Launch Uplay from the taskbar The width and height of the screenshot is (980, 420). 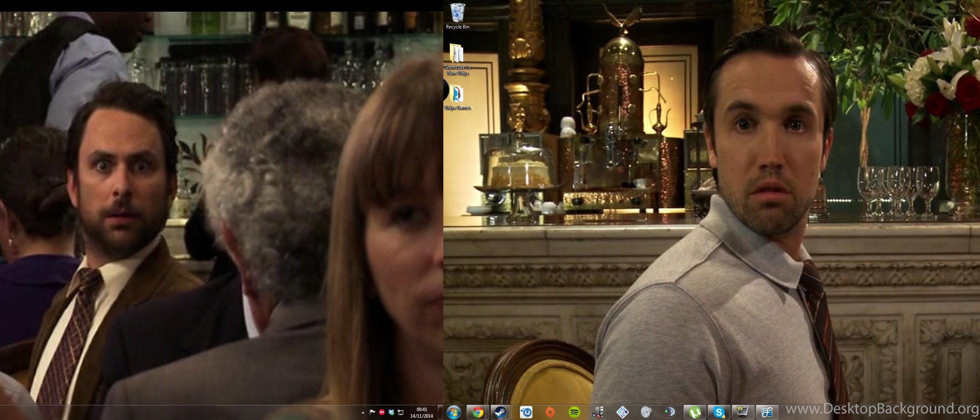(x=526, y=412)
